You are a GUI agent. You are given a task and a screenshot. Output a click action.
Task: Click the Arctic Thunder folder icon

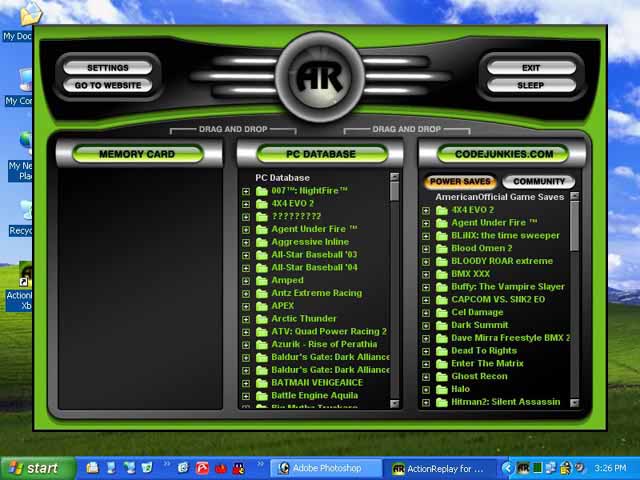coord(262,319)
